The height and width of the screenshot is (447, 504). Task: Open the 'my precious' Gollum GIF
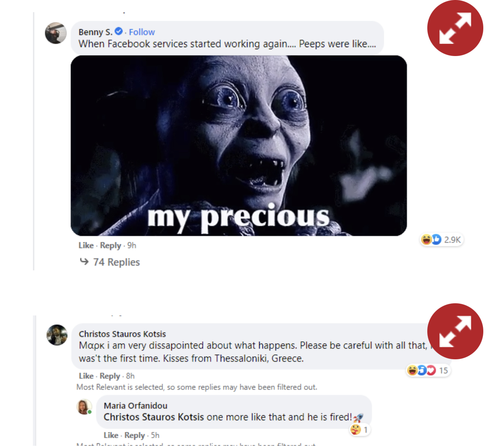[239, 146]
